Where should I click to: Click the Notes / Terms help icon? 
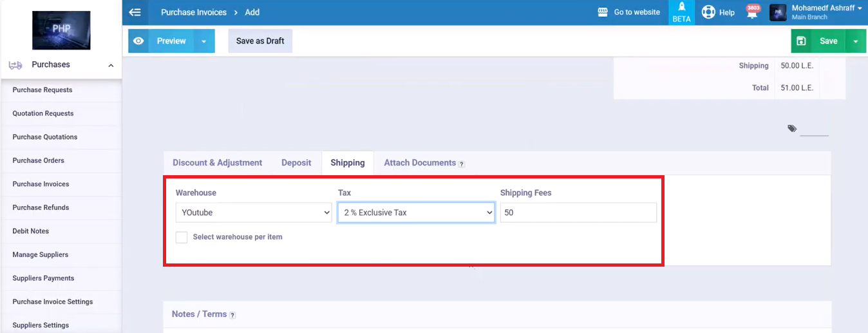tap(232, 315)
